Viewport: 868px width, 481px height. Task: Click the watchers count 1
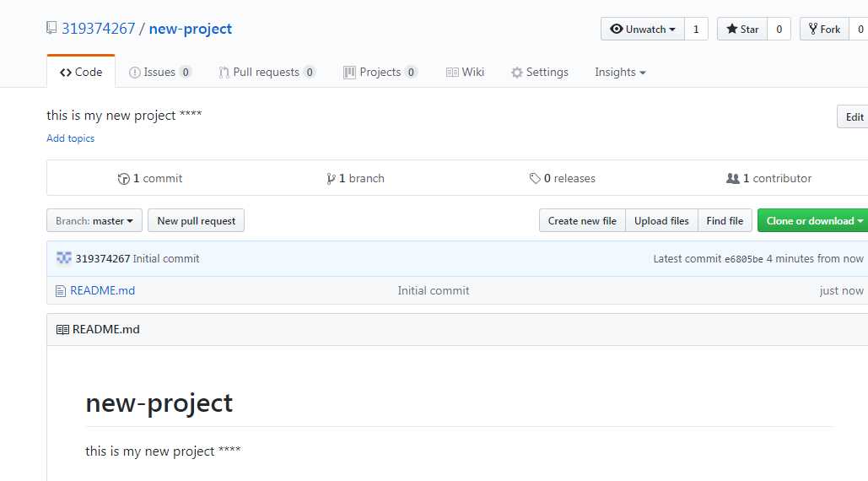click(x=696, y=29)
